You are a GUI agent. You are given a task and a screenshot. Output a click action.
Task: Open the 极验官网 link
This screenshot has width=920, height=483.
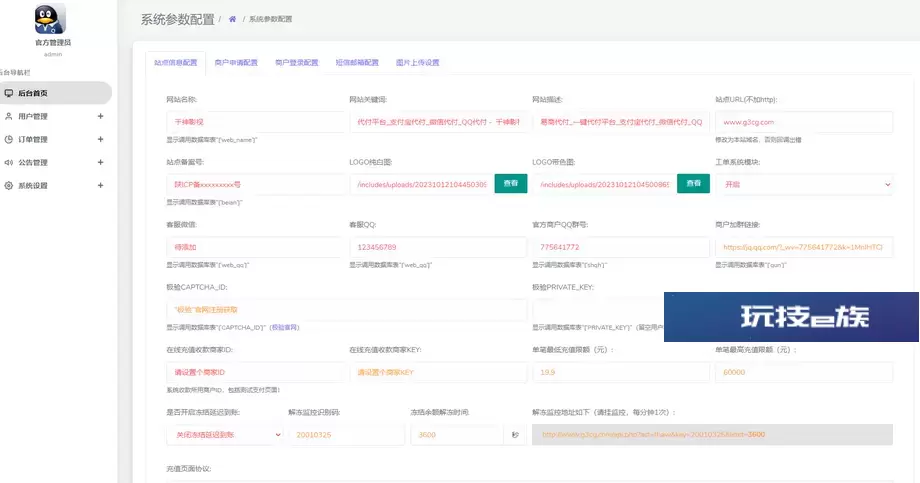[x=285, y=327]
